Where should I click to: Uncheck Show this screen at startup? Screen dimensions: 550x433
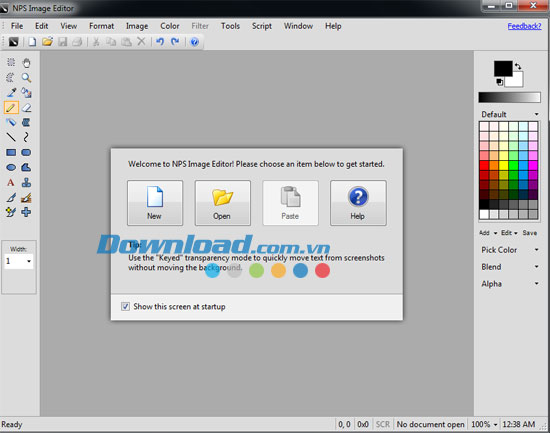(x=125, y=306)
